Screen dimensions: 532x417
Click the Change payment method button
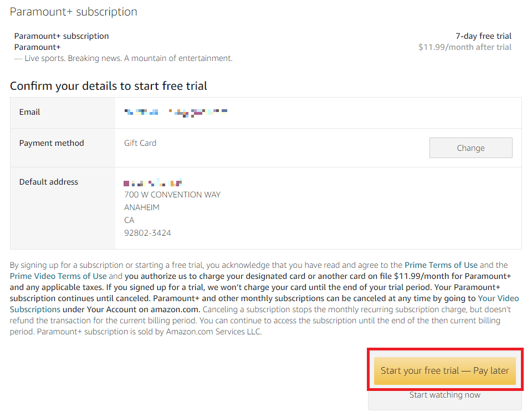470,148
